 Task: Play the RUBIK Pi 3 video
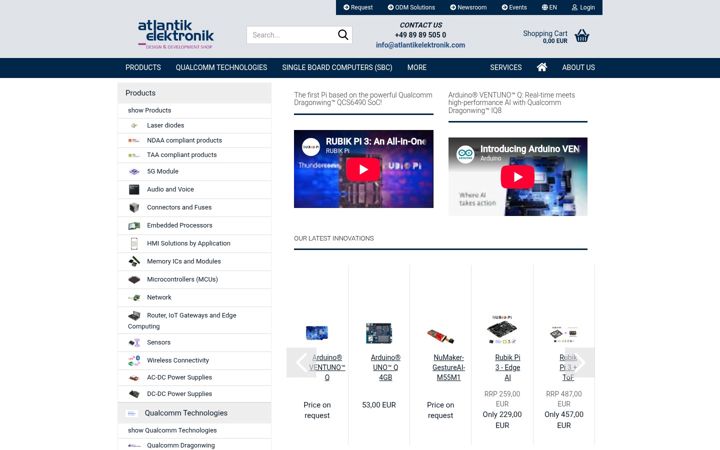click(x=363, y=169)
